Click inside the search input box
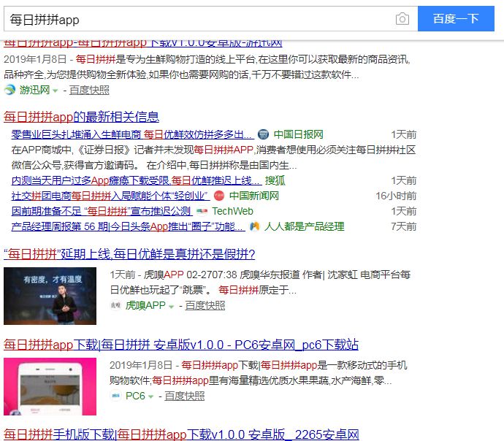Screen dimensions: 504x441 (197, 19)
